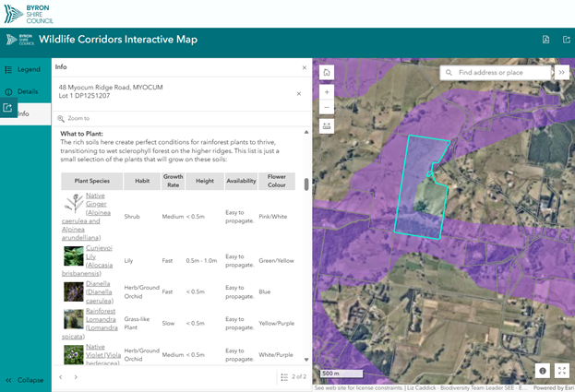
Task: Go to next feature arrow
Action: (76, 377)
